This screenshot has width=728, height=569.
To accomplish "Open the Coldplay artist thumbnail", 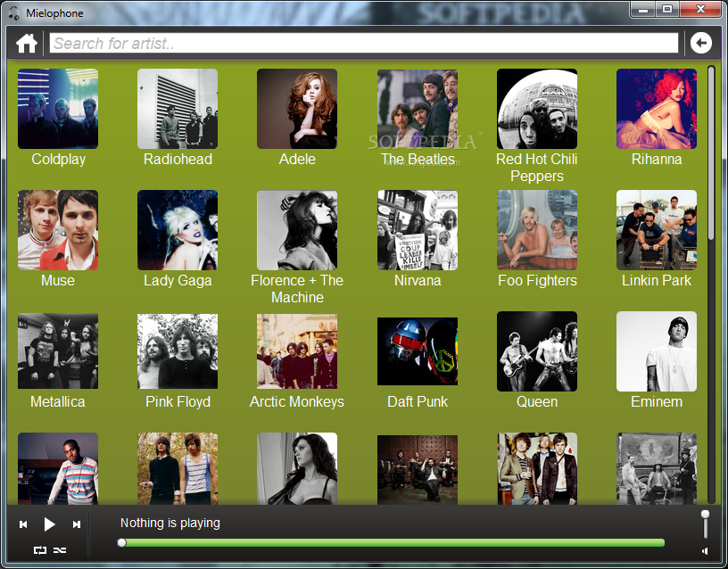I will [58, 109].
